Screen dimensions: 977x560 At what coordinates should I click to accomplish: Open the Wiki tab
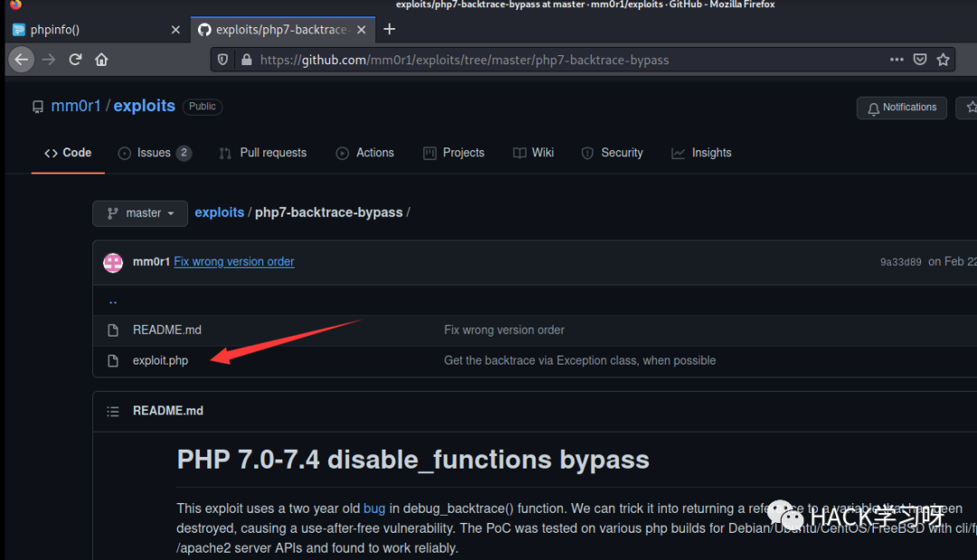pyautogui.click(x=534, y=153)
